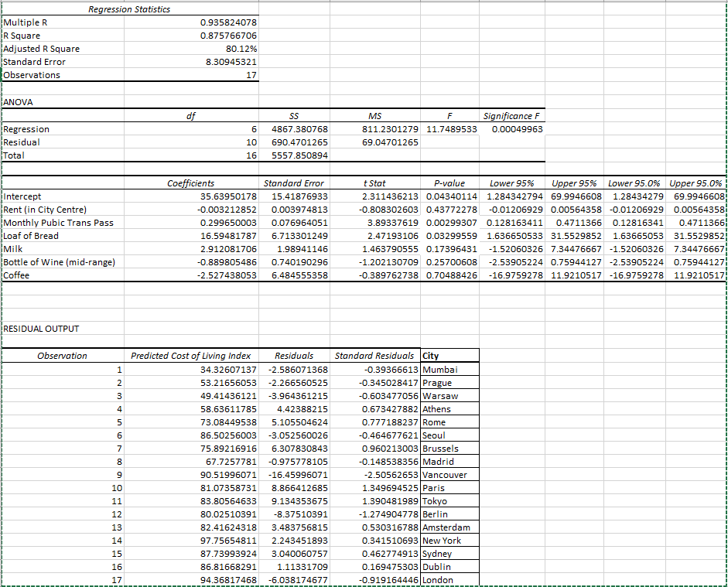
Task: Click the Seoul city cell
Action: pyautogui.click(x=450, y=435)
